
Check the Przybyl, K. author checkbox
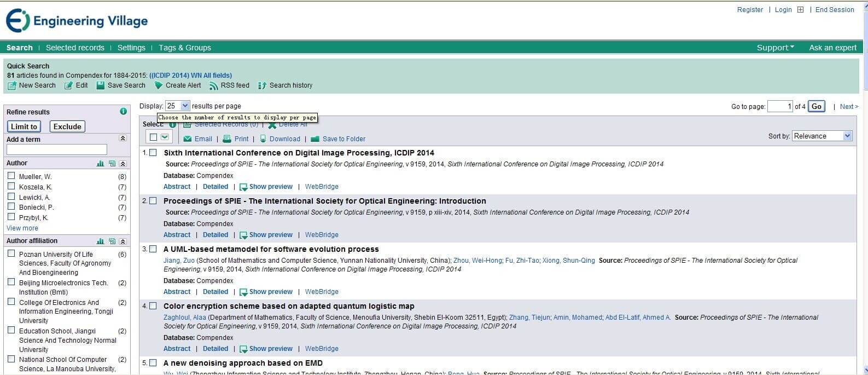pos(11,217)
